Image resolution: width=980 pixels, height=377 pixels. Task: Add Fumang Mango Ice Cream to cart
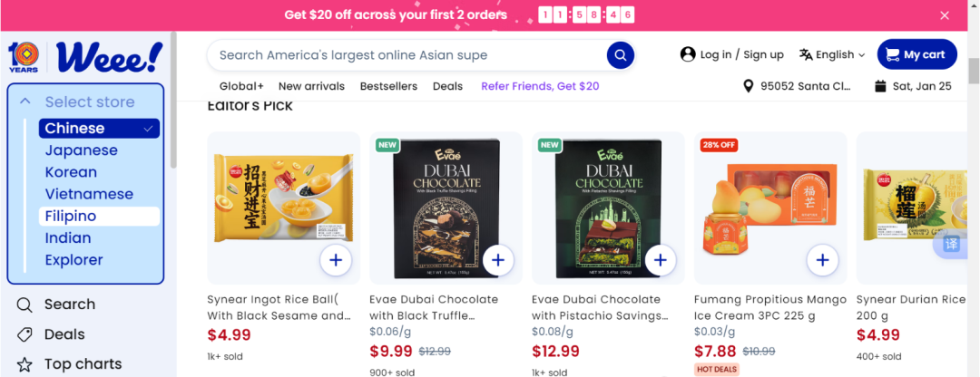[x=822, y=261]
